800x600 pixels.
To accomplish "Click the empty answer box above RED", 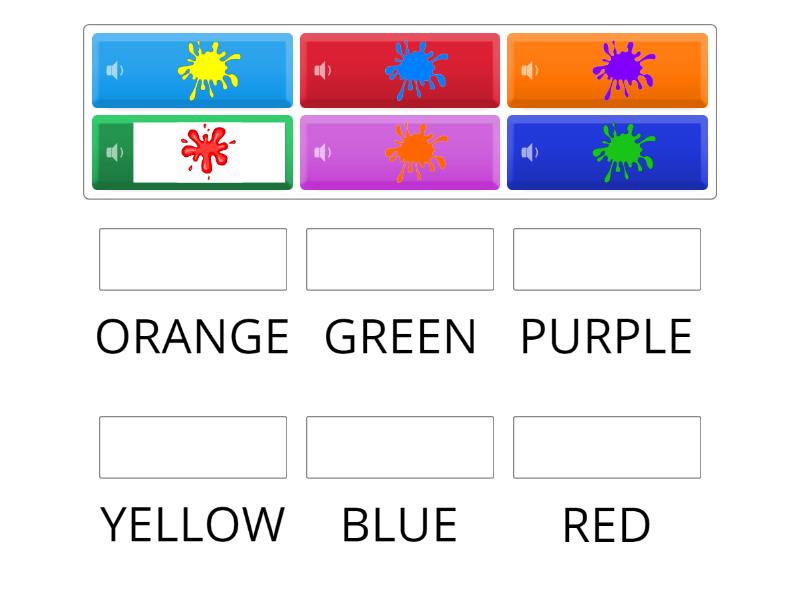I will (x=606, y=446).
